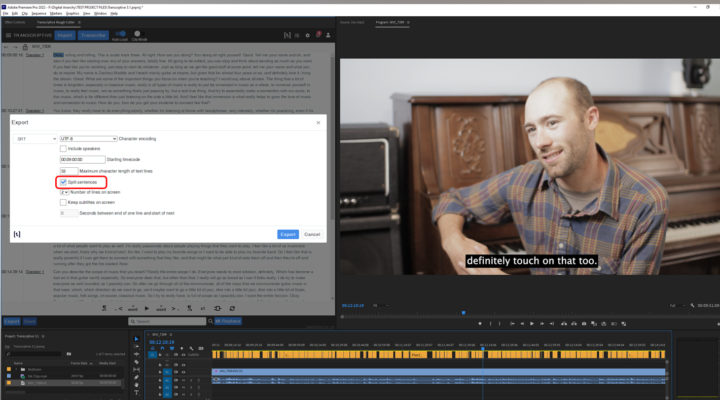Click the Export Frame camera icon
Viewport: 720px width, 400px height.
tap(584, 324)
